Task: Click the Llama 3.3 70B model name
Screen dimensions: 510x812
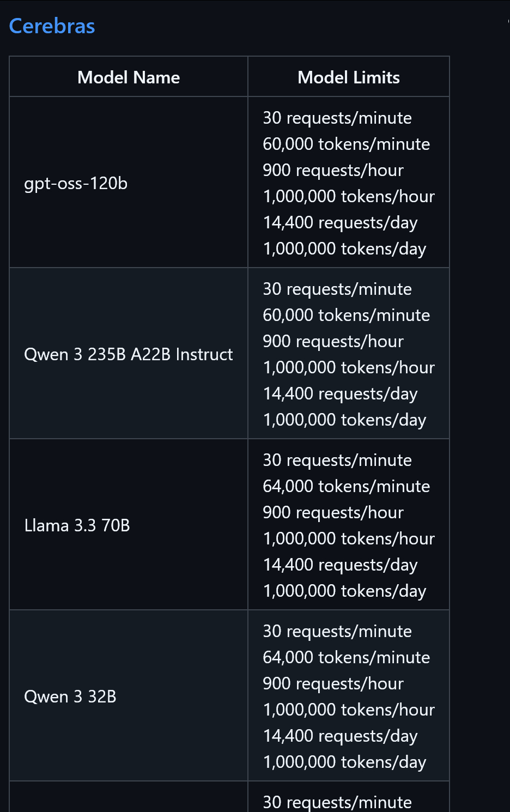Action: 77,525
